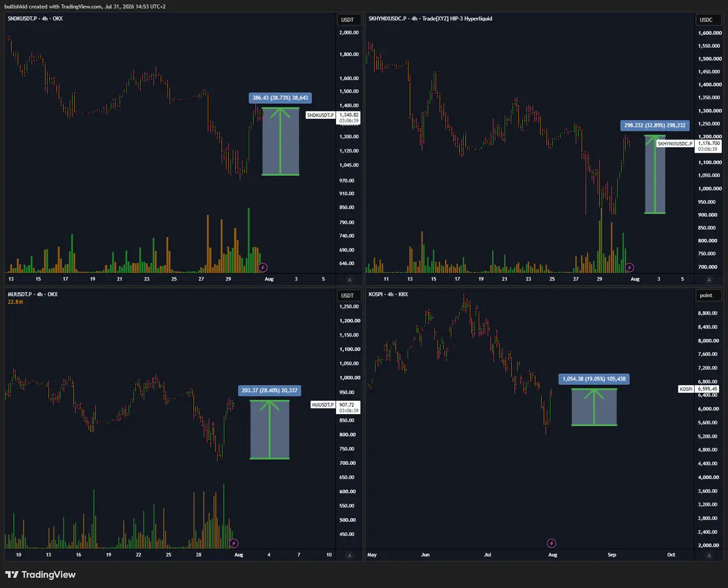The width and height of the screenshot is (728, 588).
Task: Click the Aug date label on SKHYNIXUSDC.P time axis
Action: [x=635, y=279]
